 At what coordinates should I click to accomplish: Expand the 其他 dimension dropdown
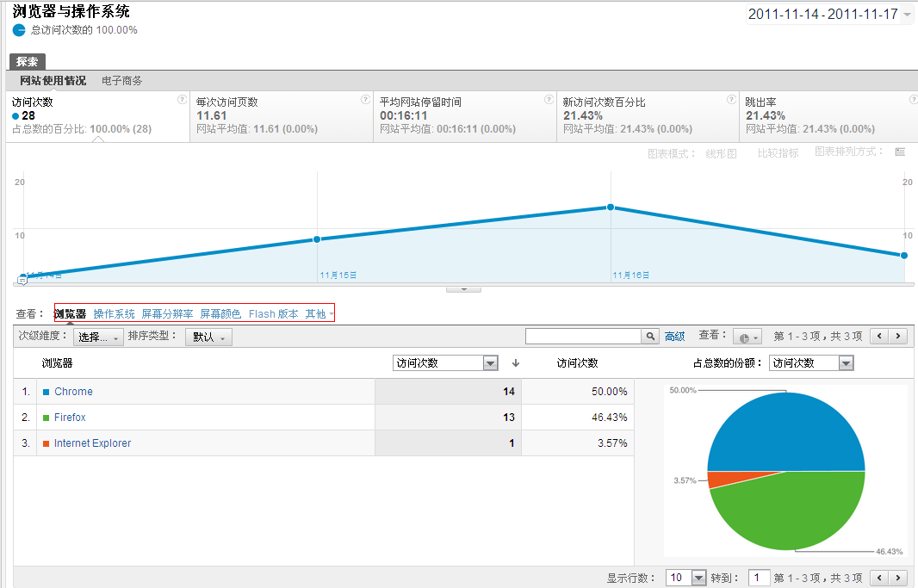[x=319, y=314]
